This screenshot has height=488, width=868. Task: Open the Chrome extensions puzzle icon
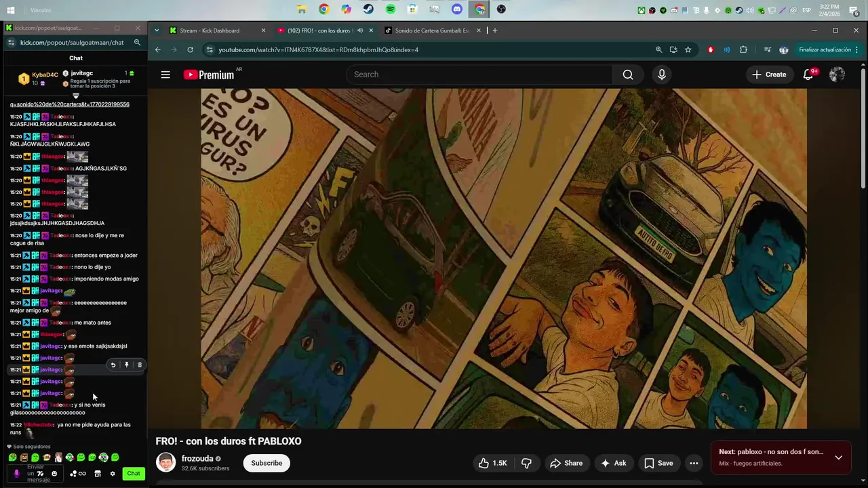click(x=743, y=49)
